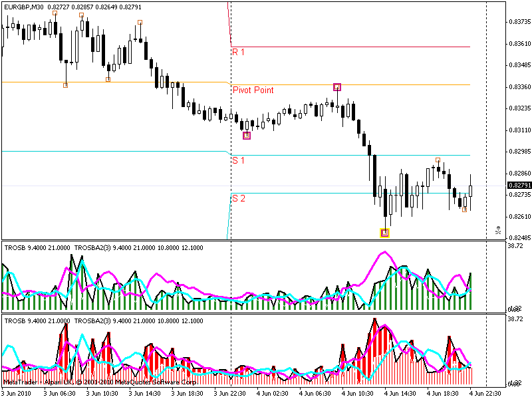The height and width of the screenshot is (399, 532).
Task: Click the current price tag 0.82791
Action: (x=519, y=186)
